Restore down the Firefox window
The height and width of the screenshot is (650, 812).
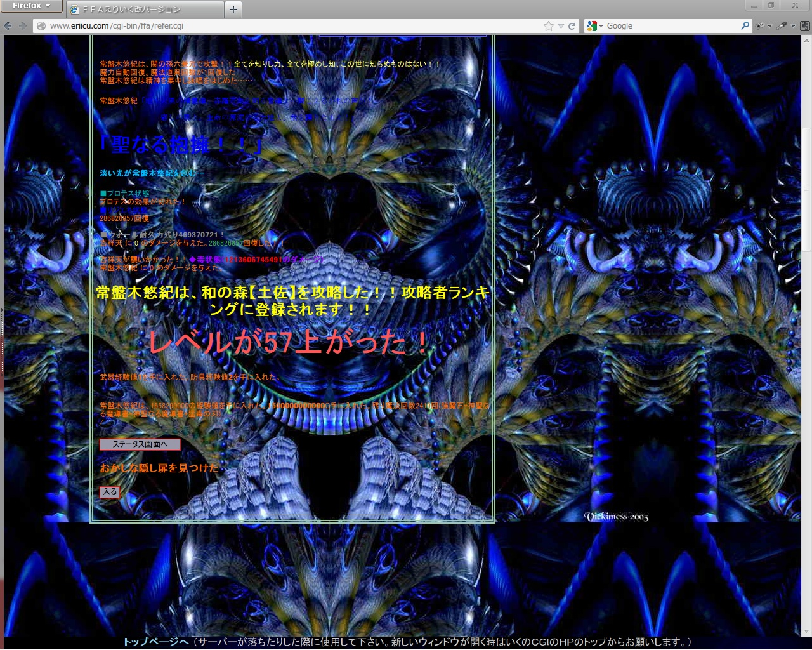[x=771, y=5]
